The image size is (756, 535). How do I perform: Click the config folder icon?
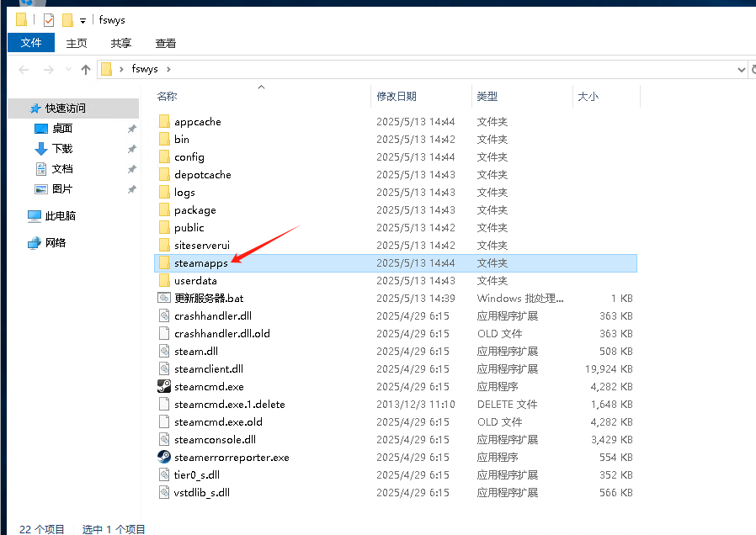pos(164,157)
